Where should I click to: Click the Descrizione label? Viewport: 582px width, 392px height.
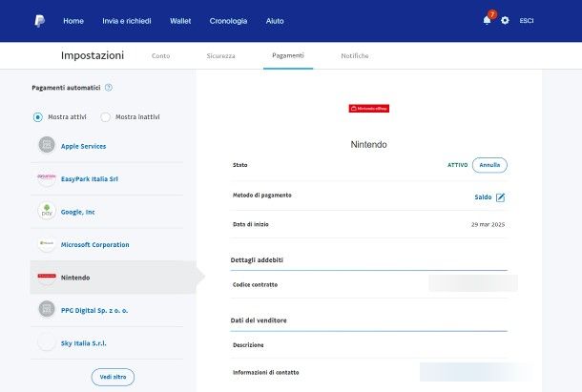point(248,345)
